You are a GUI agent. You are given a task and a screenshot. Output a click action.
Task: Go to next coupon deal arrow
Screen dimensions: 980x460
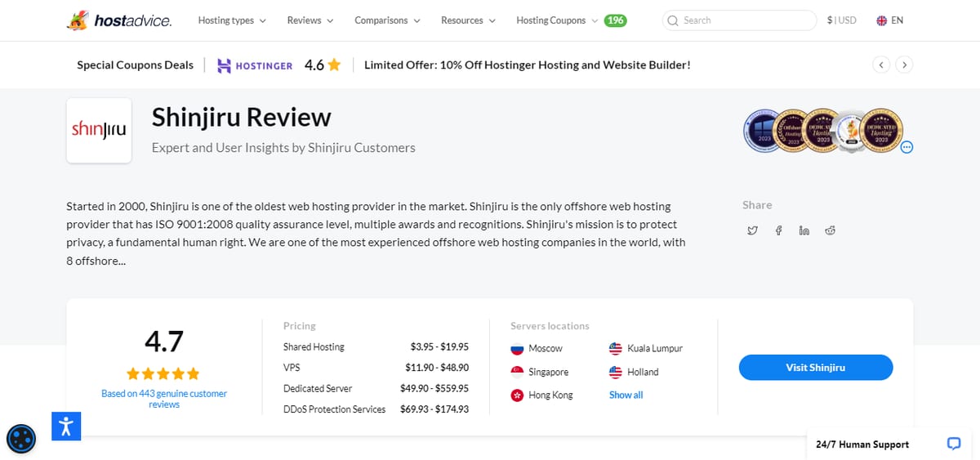point(904,65)
